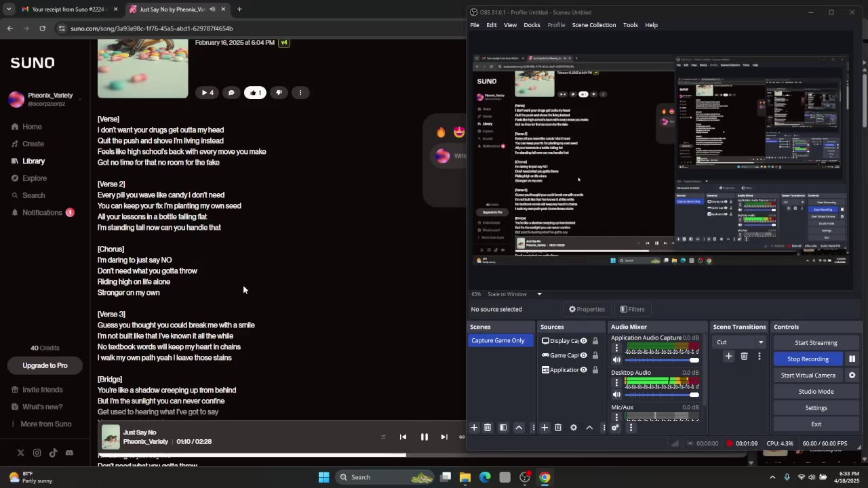Dislike the song with thumbs down
The height and width of the screenshot is (488, 868).
(279, 93)
